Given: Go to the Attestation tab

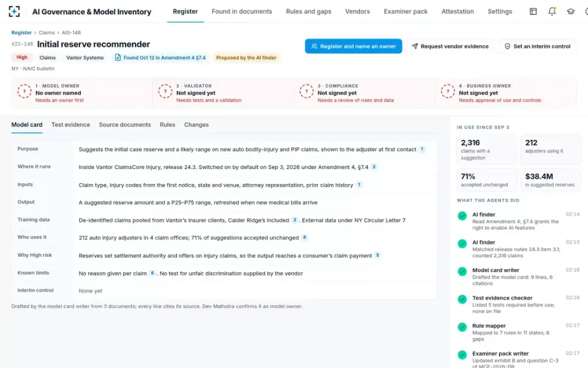Looking at the screenshot, I should [x=458, y=11].
